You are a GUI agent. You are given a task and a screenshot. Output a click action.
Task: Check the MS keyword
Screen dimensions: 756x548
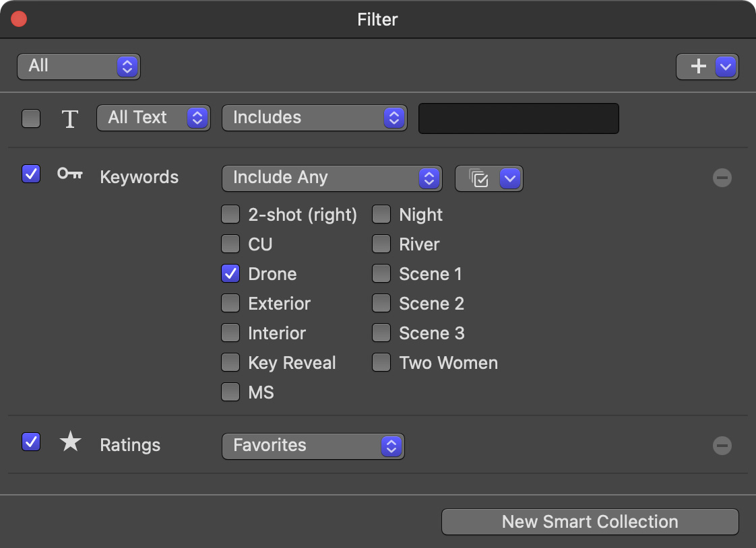click(x=230, y=392)
